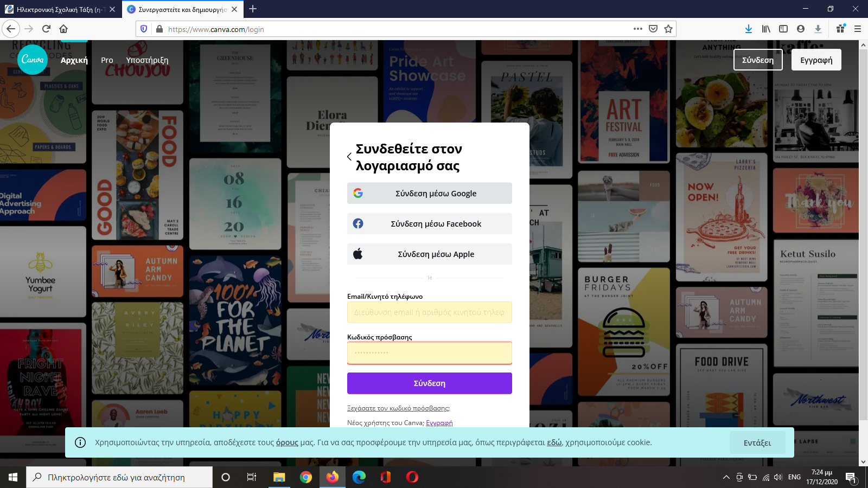868x488 pixels.
Task: Open File Explorer from the taskbar
Action: [279, 477]
